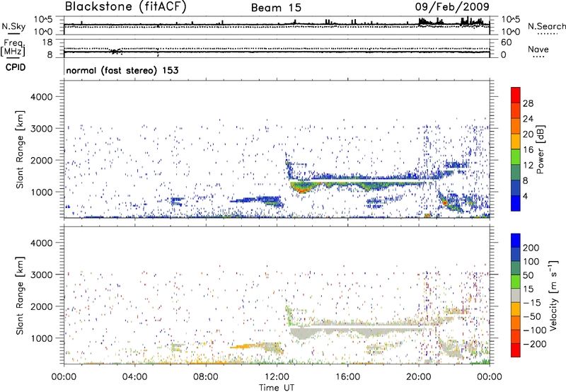Screen dimensions: 566x392
Task: Click the "4000" tick of the power panel
Action: click(42, 97)
